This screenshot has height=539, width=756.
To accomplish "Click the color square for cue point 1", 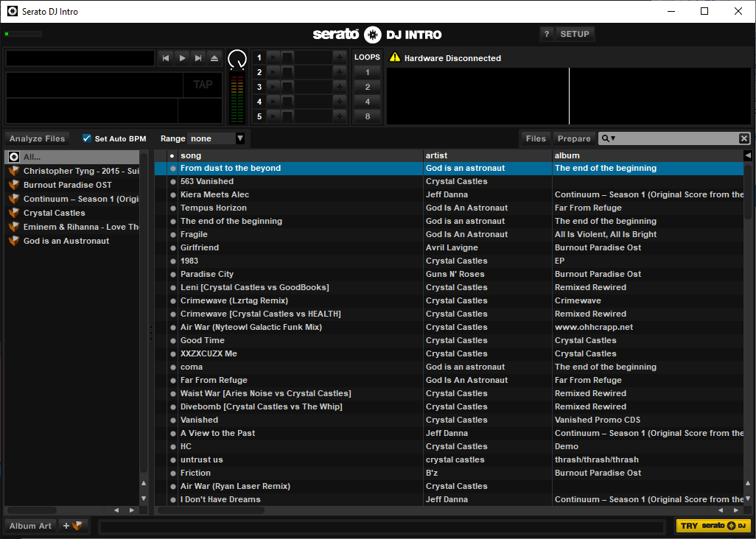I will point(287,57).
